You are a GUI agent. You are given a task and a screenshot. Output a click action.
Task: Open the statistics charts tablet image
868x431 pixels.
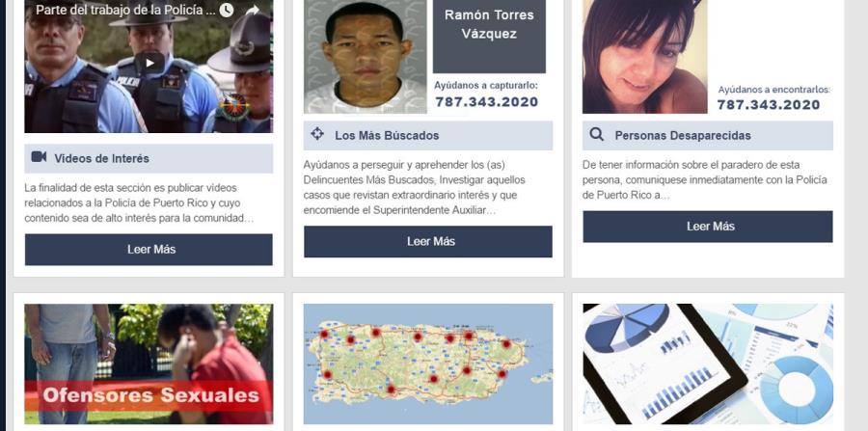point(708,364)
